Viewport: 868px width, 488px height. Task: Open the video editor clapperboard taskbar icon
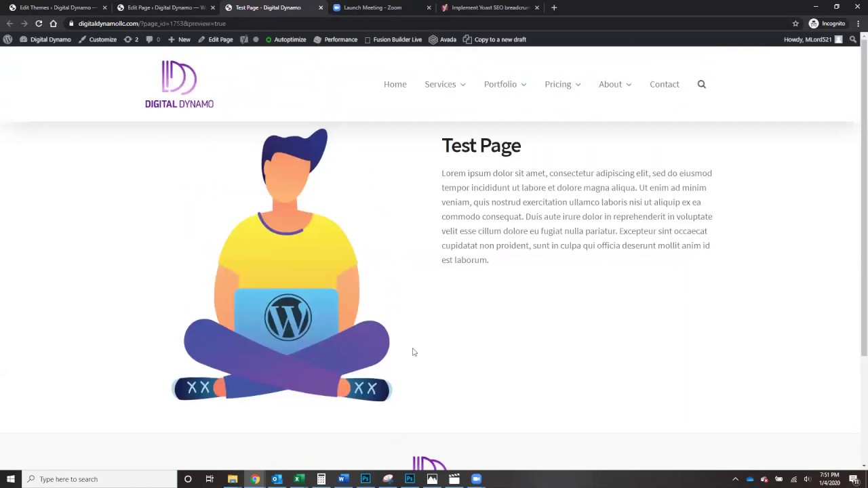click(x=454, y=479)
